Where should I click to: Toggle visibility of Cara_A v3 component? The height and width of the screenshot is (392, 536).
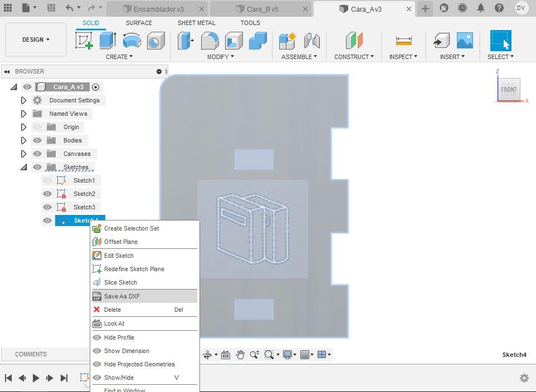[x=27, y=87]
